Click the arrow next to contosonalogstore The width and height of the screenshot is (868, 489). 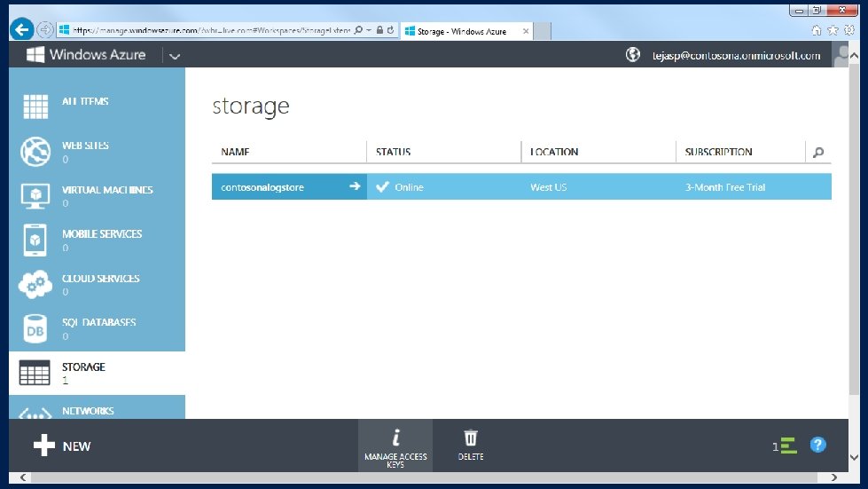355,186
